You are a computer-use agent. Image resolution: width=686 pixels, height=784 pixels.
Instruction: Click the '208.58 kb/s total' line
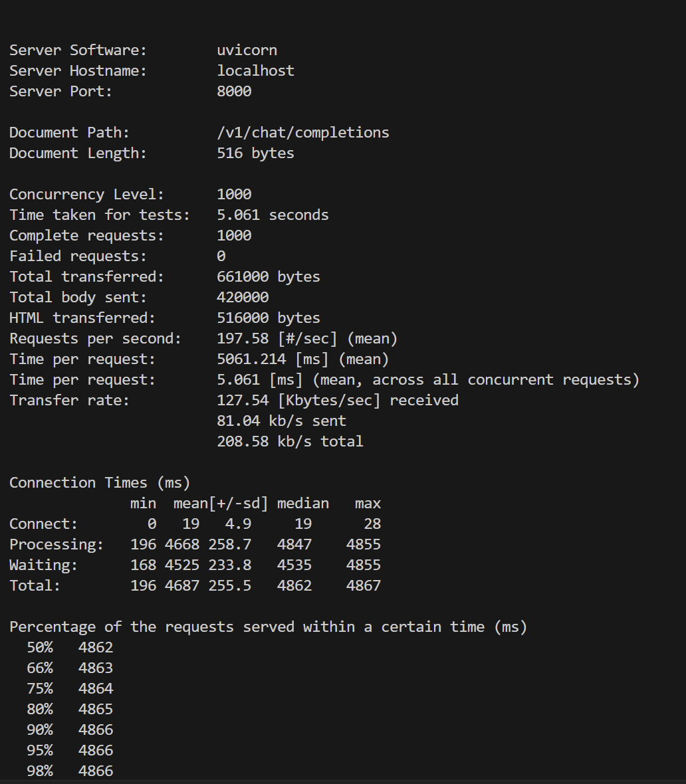(290, 442)
